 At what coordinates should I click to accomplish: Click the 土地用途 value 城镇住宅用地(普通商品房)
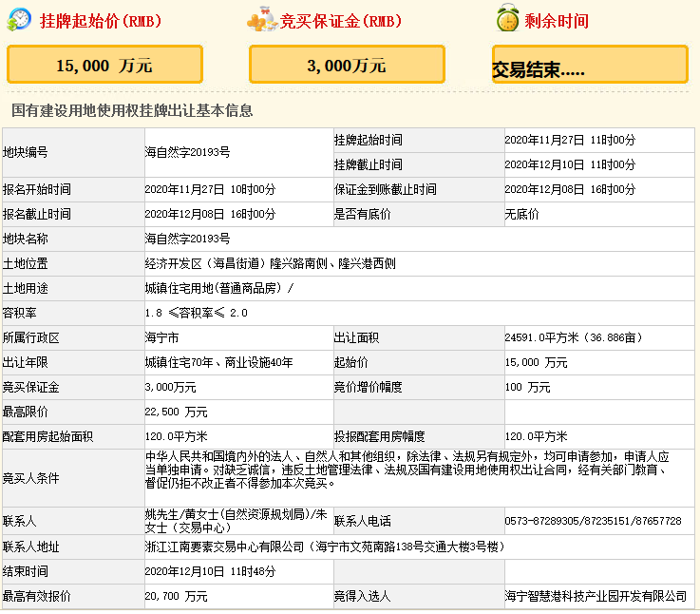218,288
